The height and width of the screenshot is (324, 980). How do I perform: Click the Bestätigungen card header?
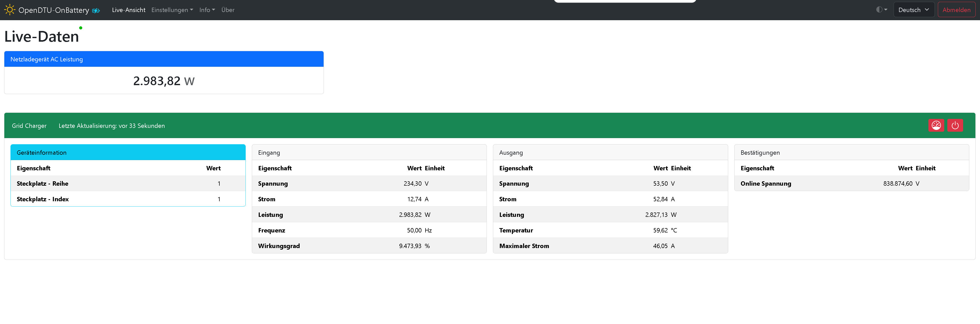(852, 152)
